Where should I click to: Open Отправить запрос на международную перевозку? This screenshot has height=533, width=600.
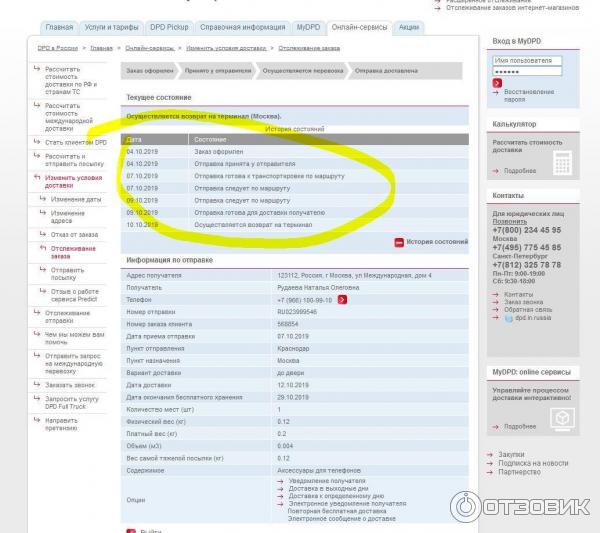[x=73, y=363]
